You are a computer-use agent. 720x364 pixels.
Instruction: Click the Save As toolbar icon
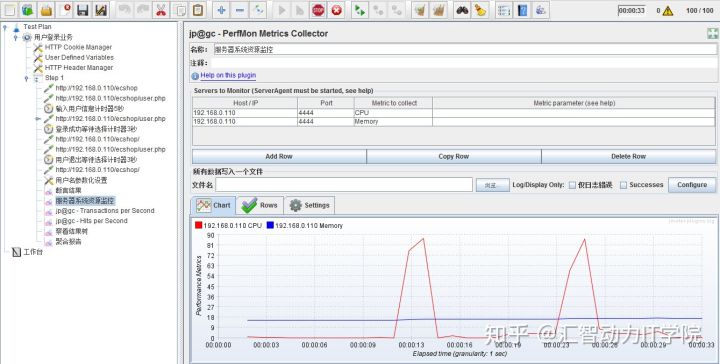(x=101, y=10)
